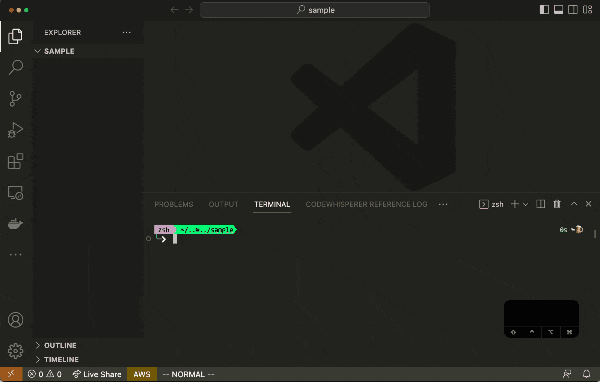The height and width of the screenshot is (382, 600).
Task: Click the NORMAL vim mode indicator
Action: pos(188,374)
